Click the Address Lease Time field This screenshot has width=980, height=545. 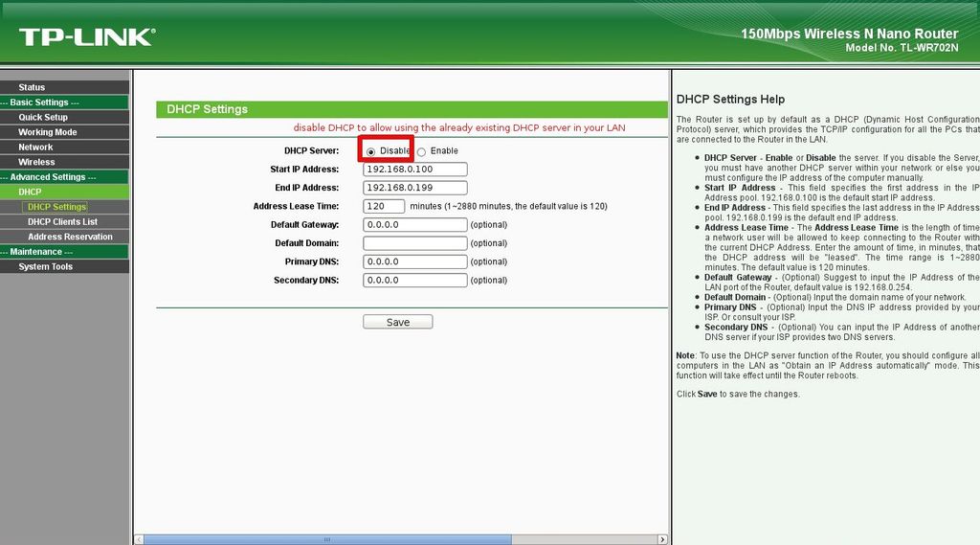click(384, 206)
